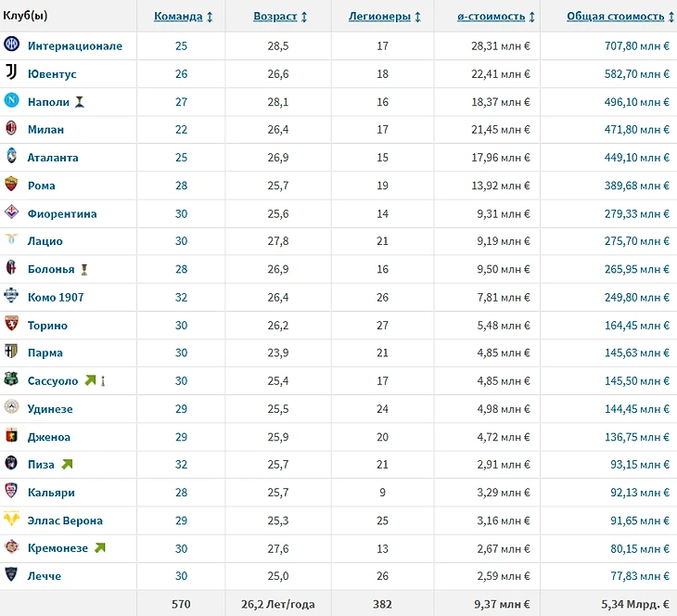The image size is (677, 616).
Task: Click the Комо 1907 club crest
Action: [x=11, y=295]
